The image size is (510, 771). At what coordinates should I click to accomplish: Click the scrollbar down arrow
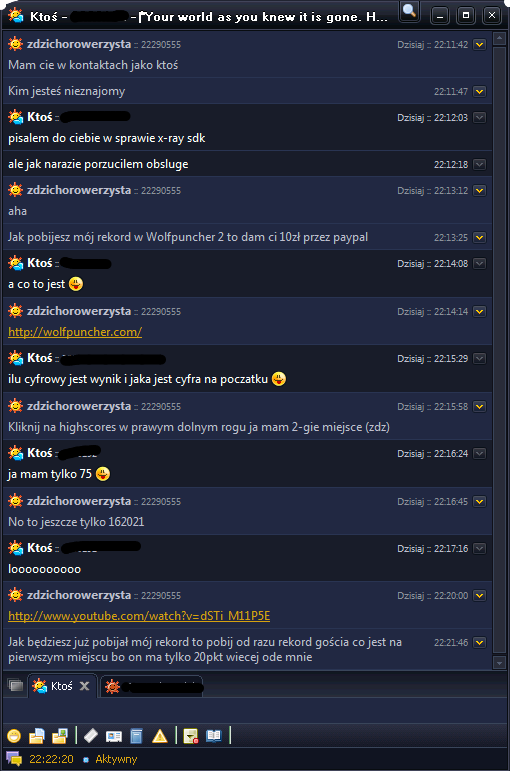point(500,663)
